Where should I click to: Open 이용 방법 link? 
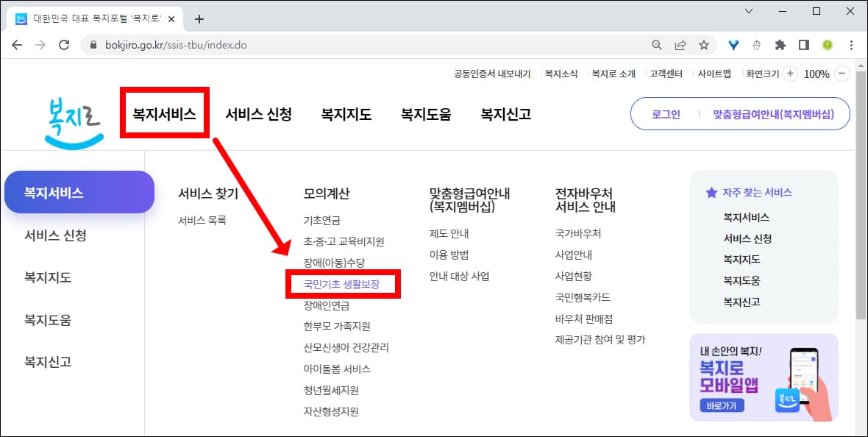(449, 255)
